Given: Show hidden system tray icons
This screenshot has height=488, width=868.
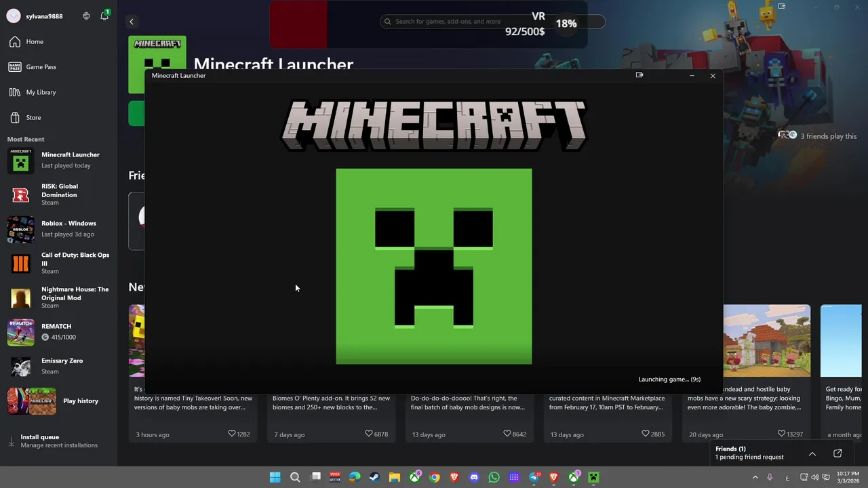Looking at the screenshot, I should click(x=755, y=477).
